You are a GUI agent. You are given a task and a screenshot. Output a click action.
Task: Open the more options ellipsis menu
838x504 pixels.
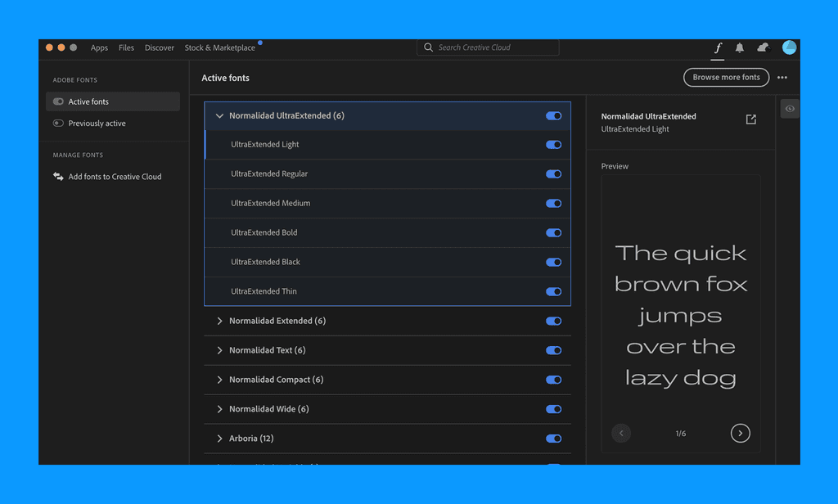[x=782, y=77]
